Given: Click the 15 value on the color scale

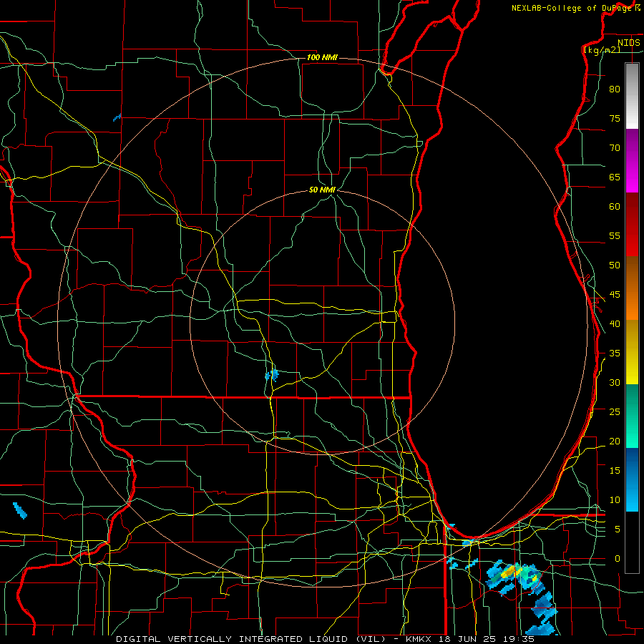Looking at the screenshot, I should coord(615,471).
